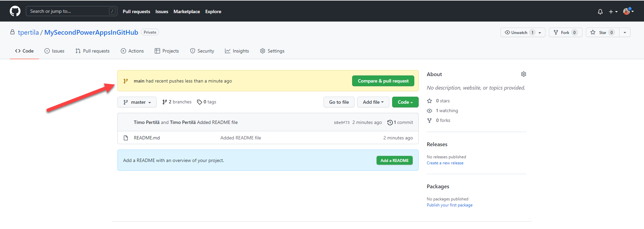Click the tags icon

tap(199, 102)
